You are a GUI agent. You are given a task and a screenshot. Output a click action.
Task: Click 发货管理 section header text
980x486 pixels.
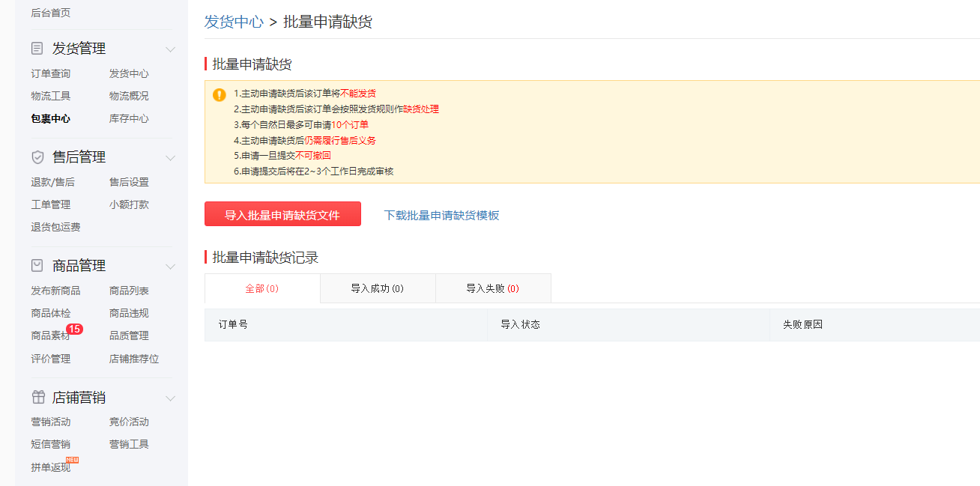pyautogui.click(x=79, y=49)
